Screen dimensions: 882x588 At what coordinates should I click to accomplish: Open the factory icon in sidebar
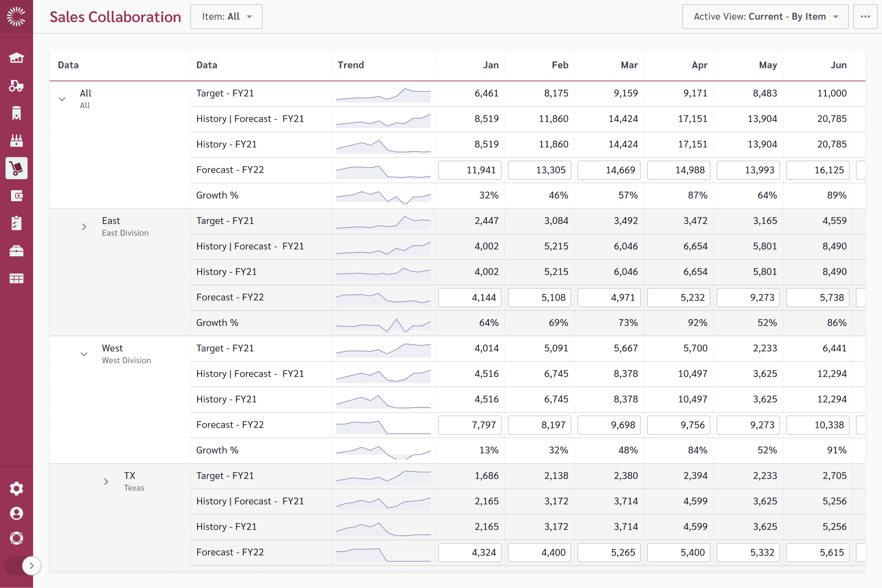tap(17, 141)
